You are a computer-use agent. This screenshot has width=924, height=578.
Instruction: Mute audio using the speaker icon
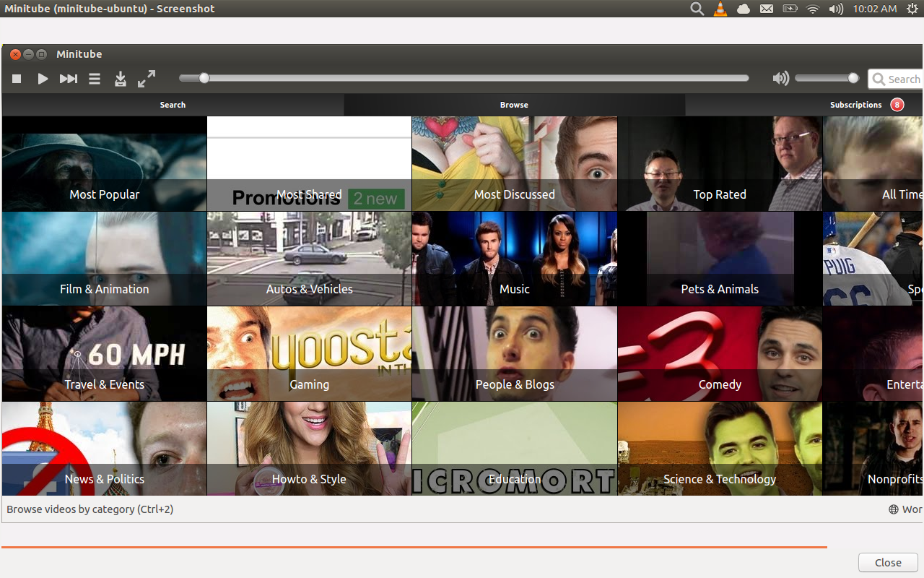780,78
